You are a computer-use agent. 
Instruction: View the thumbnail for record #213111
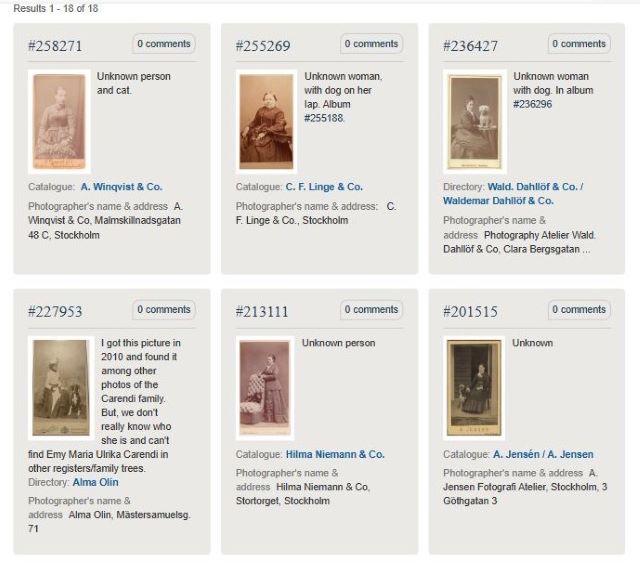(265, 387)
